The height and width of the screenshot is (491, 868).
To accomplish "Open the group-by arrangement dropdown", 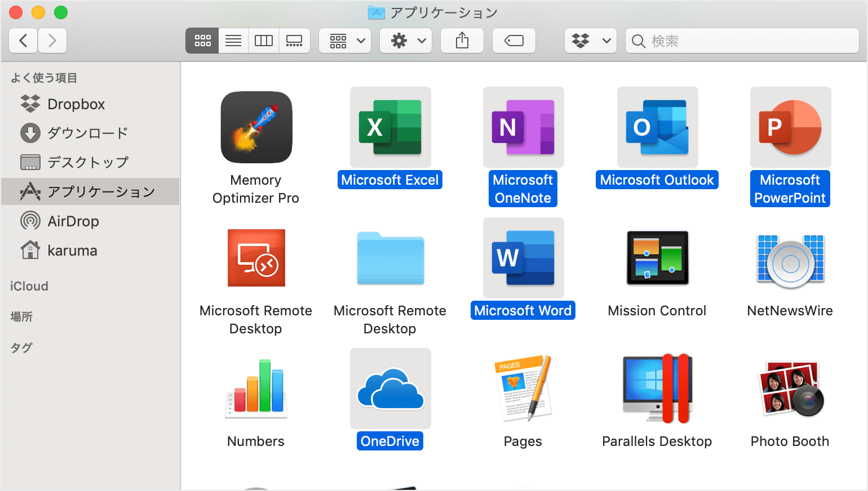I will tap(345, 41).
